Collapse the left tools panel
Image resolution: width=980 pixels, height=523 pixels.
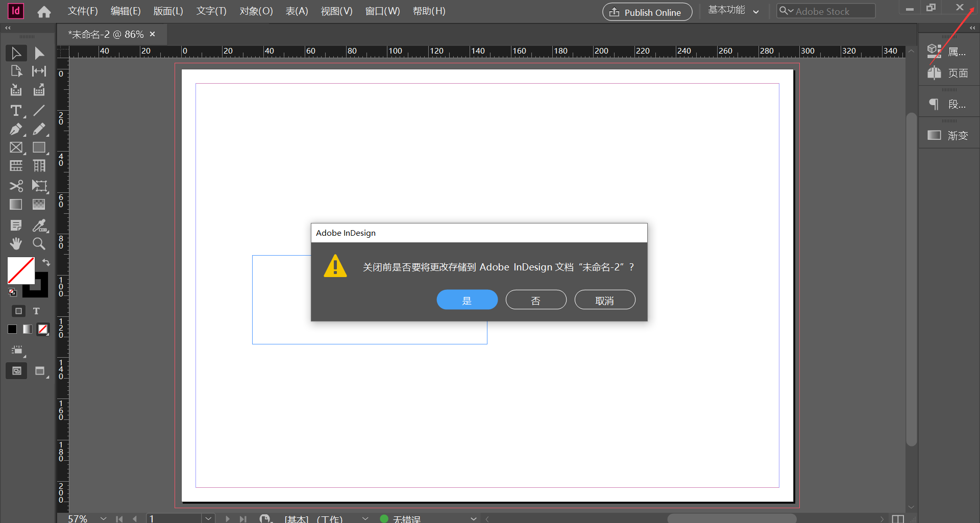8,28
